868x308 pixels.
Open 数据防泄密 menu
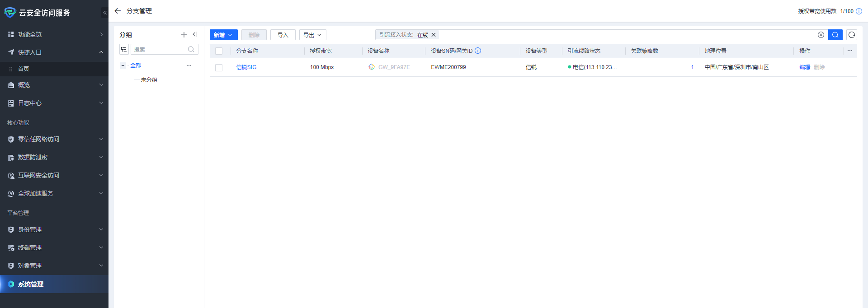[54, 157]
